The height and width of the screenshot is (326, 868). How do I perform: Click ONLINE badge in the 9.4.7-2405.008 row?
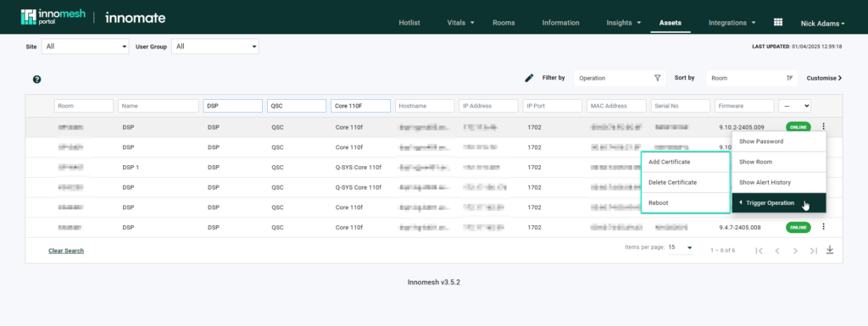[x=798, y=227]
